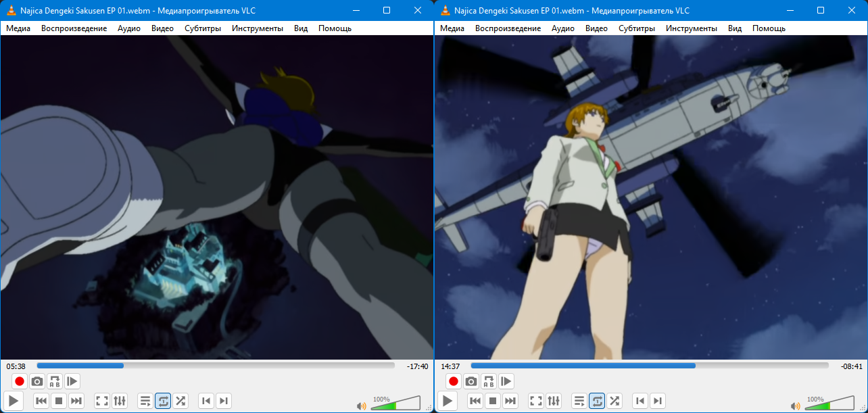Image resolution: width=868 pixels, height=413 pixels.
Task: Click VLC cone icon in left title bar
Action: click(11, 11)
